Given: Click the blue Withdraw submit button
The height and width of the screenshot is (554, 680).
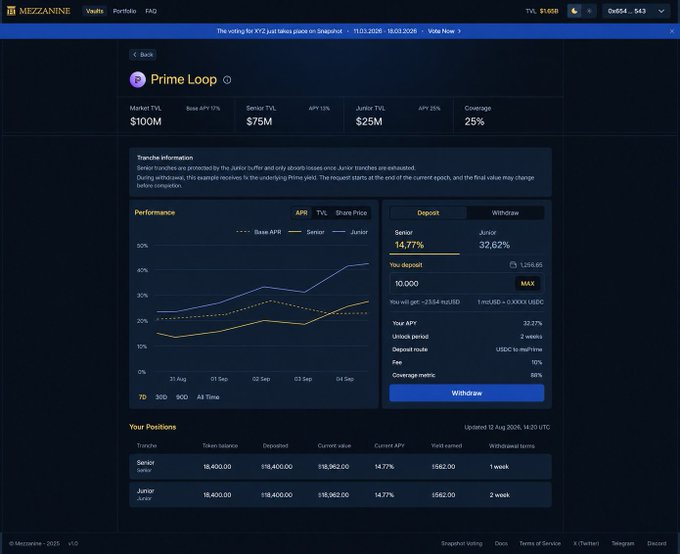Looking at the screenshot, I should pyautogui.click(x=467, y=393).
